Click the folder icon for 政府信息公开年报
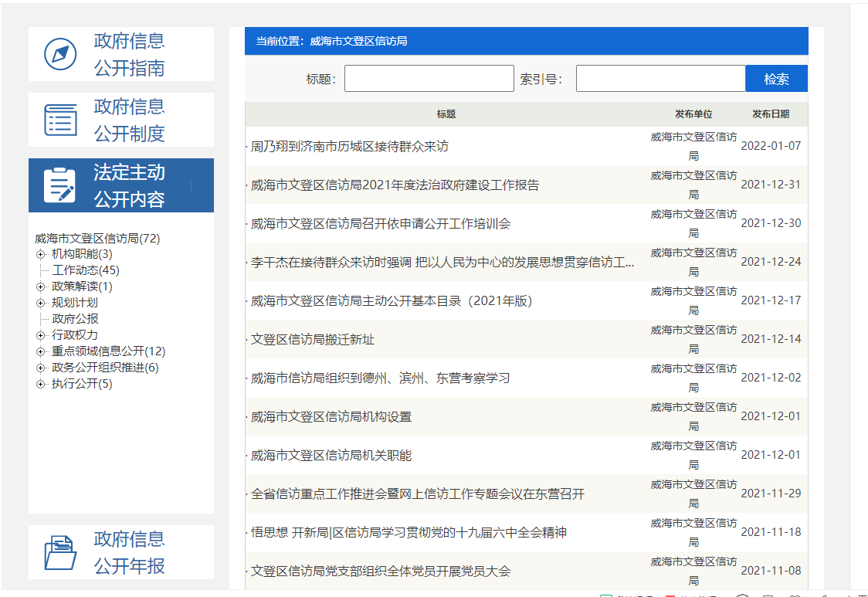This screenshot has width=868, height=597. click(x=60, y=552)
